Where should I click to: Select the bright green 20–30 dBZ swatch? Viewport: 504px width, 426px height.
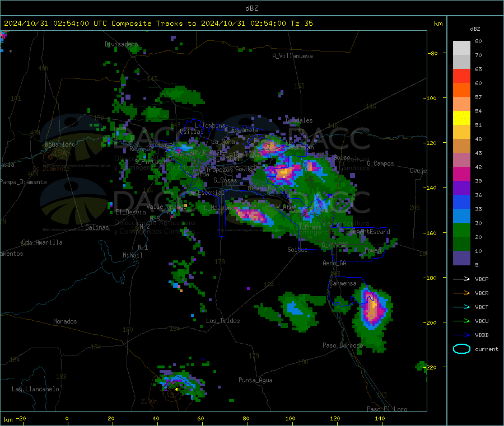461,230
